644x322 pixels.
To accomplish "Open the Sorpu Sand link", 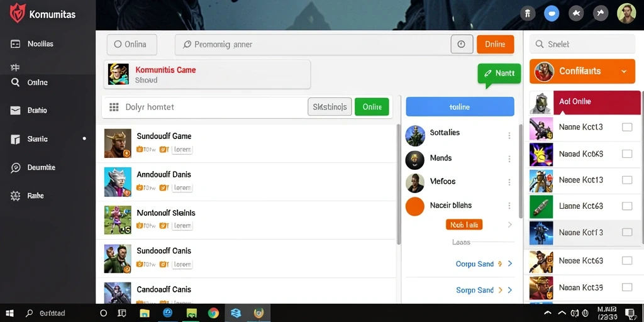I will point(475,291).
